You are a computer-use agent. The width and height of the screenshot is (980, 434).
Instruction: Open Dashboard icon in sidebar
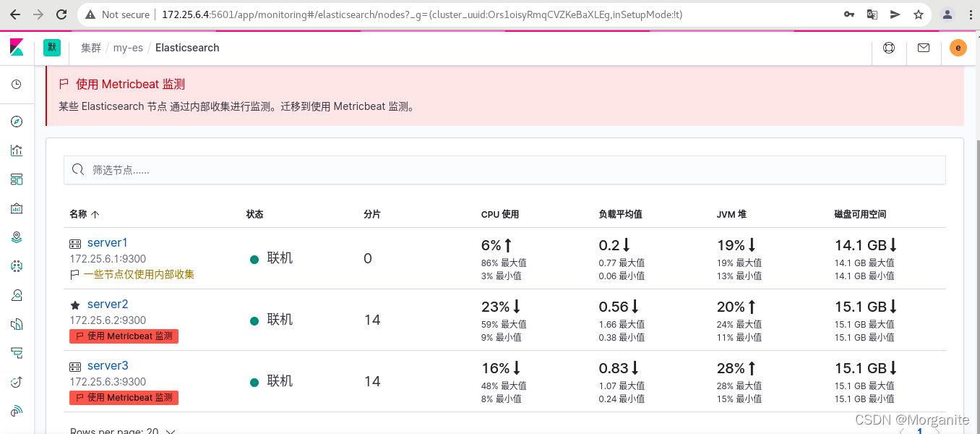[17, 179]
